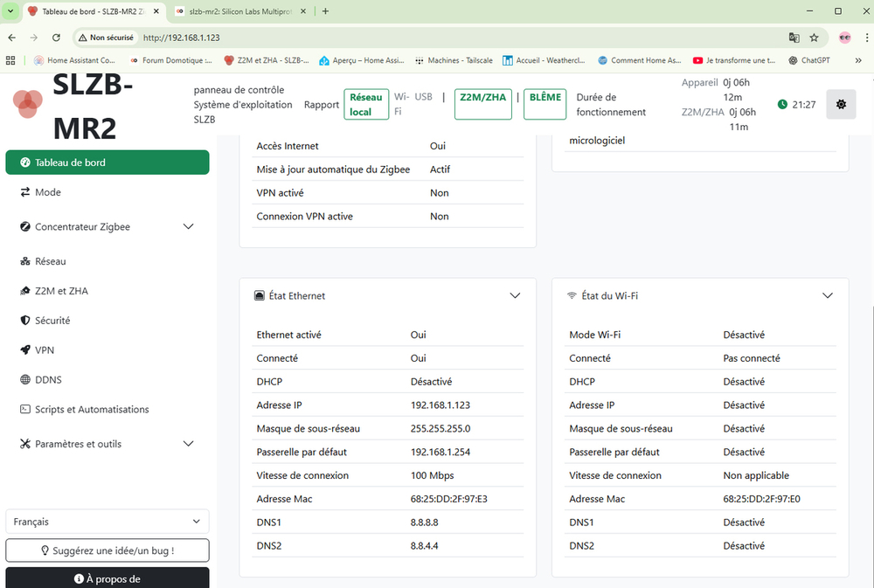This screenshot has height=588, width=874.
Task: Click the browser back arrow
Action: pos(12,38)
